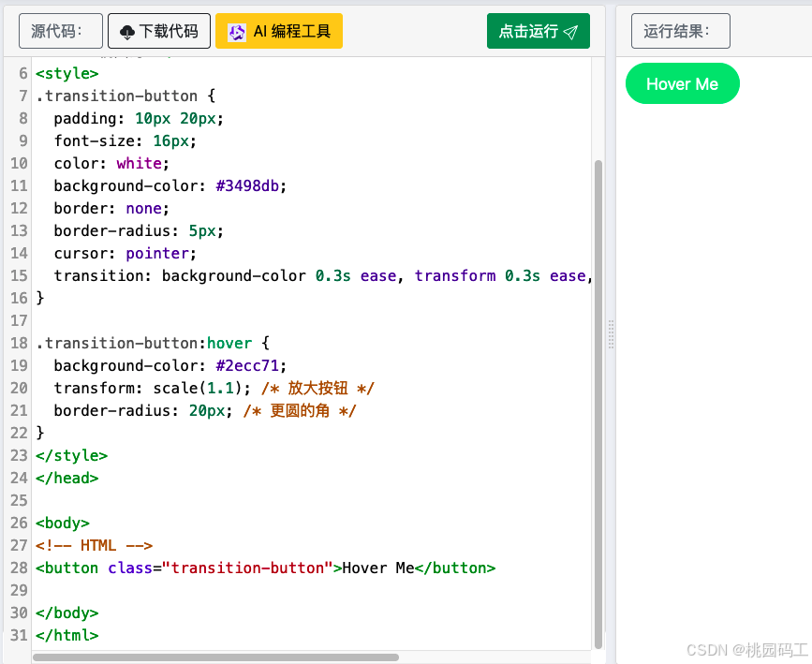Viewport: 812px width, 664px height.
Task: Click the cursor: pointer line
Action: (125, 253)
